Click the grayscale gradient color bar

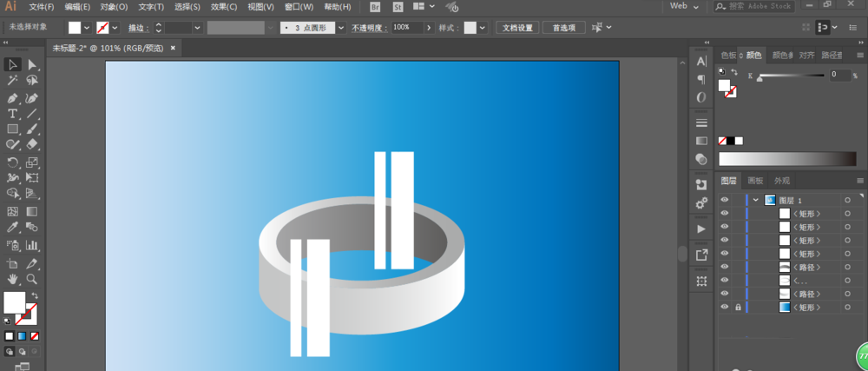pyautogui.click(x=787, y=158)
